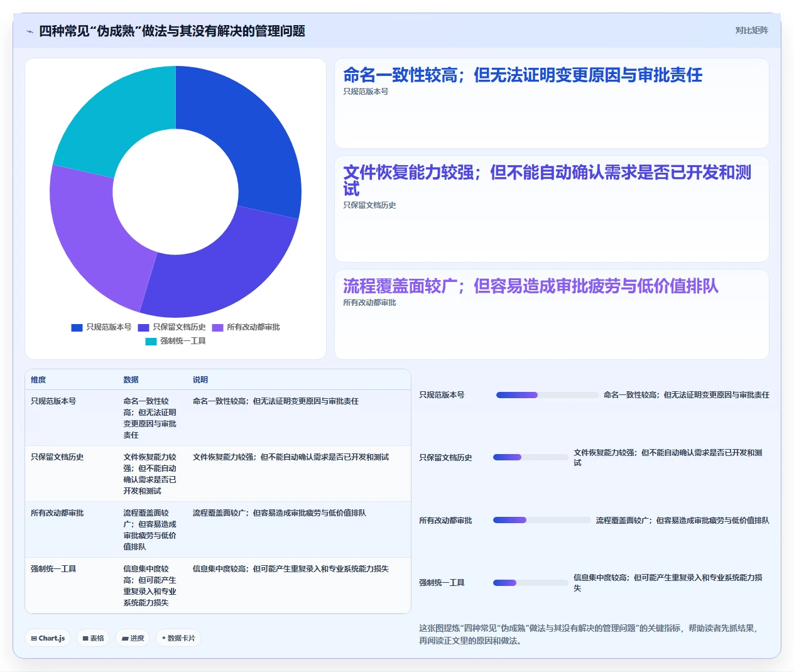This screenshot has width=794, height=672.
Task: Click the description right of the 只规范版本号 progress bar
Action: coord(687,395)
